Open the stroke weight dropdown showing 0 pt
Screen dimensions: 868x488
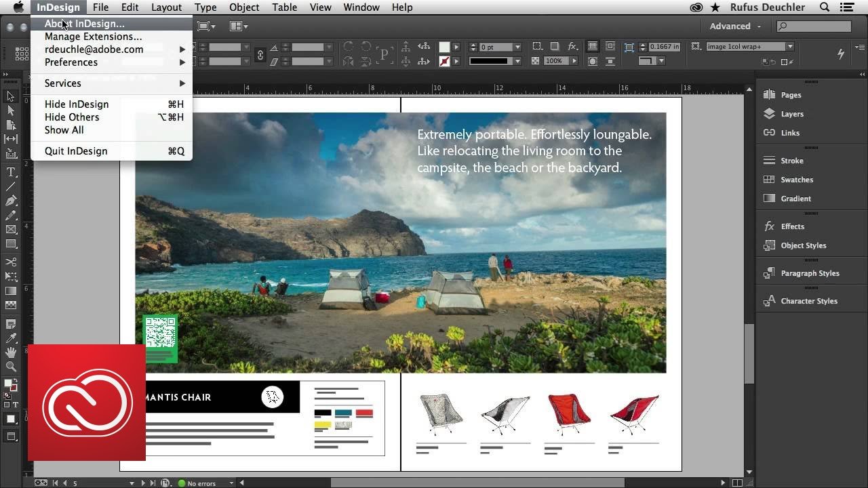517,47
